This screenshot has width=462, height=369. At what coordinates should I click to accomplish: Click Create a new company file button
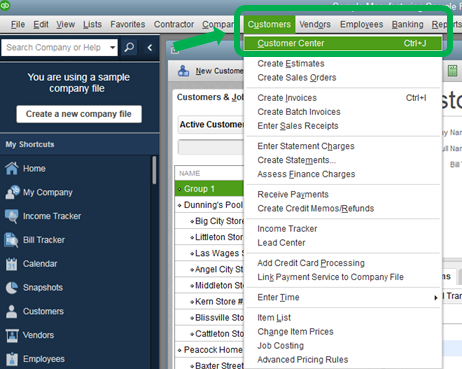(79, 114)
